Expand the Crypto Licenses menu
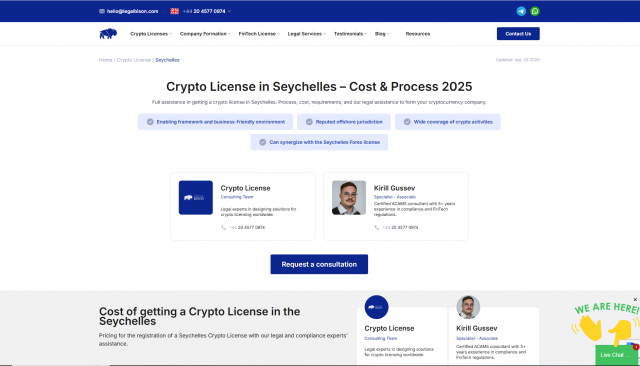Image resolution: width=640 pixels, height=366 pixels. coord(151,34)
